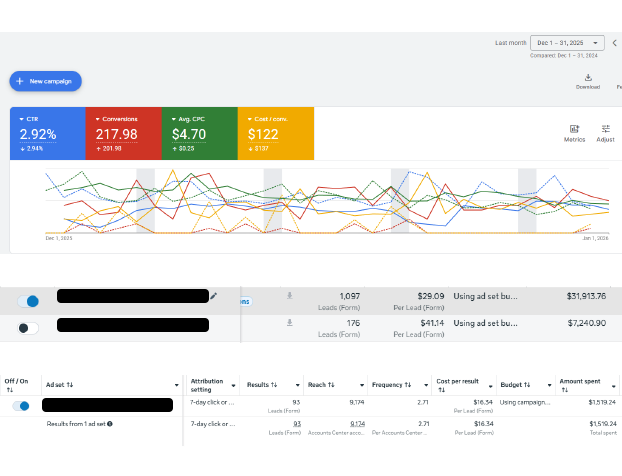622x476 pixels.
Task: Click the pencil edit icon beside campaign name
Action: coord(213,296)
